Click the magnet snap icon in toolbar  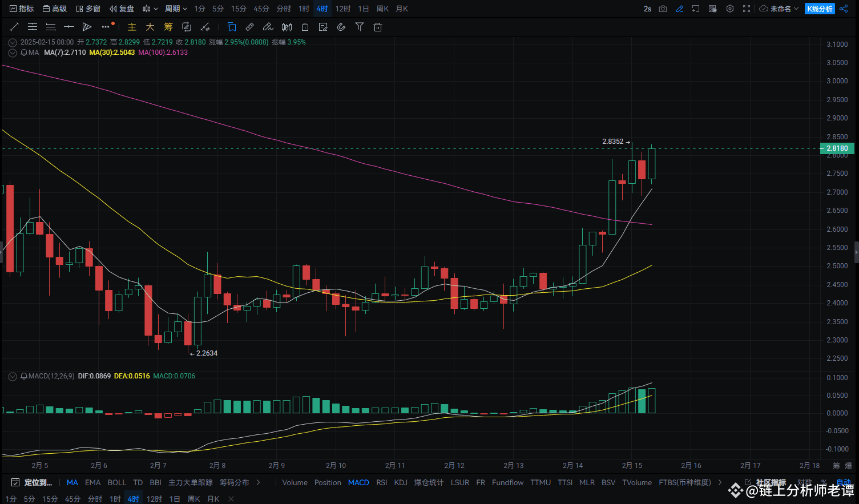(341, 27)
